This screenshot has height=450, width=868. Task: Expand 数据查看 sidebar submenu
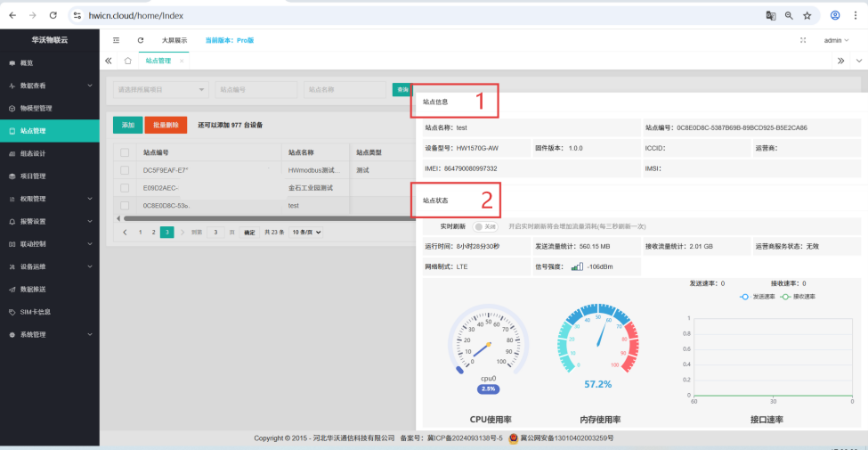point(50,86)
